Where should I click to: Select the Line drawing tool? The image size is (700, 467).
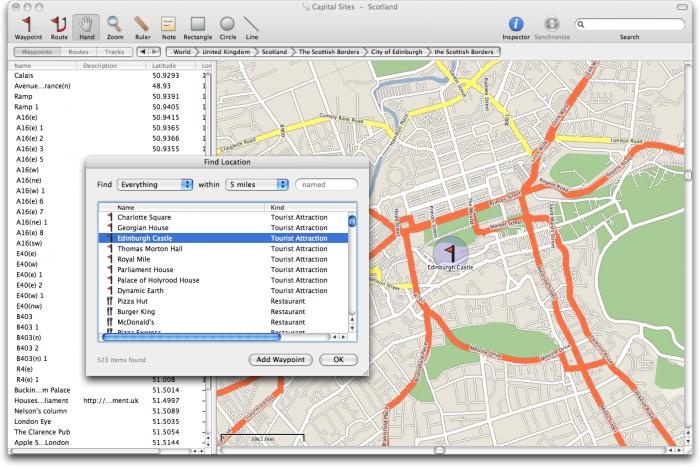(x=252, y=28)
